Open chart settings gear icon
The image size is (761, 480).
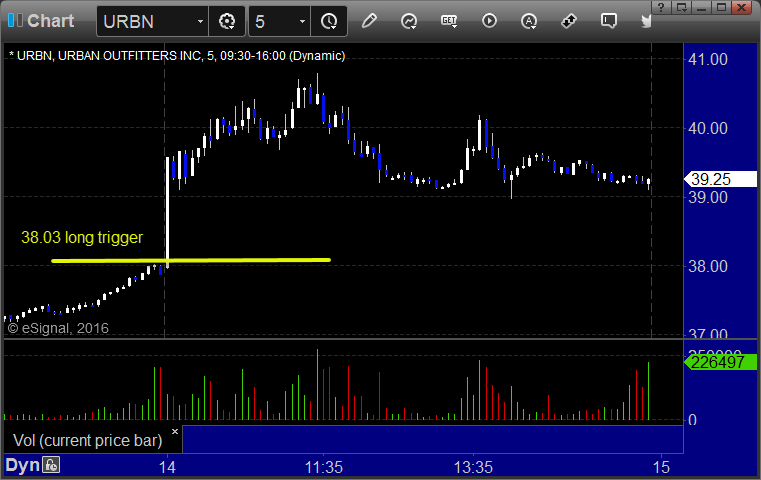[227, 21]
